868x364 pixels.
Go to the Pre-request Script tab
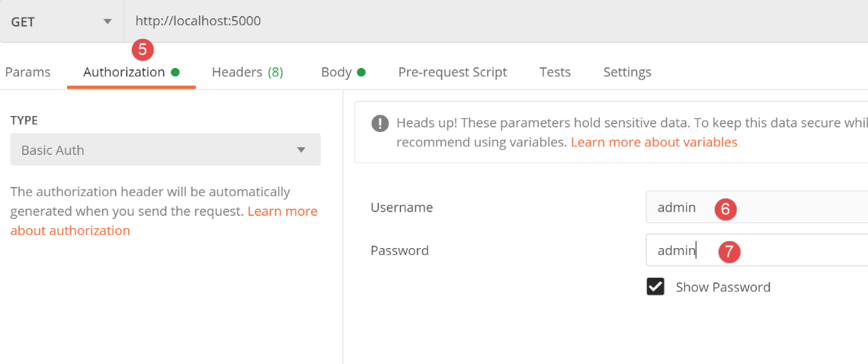(x=452, y=72)
